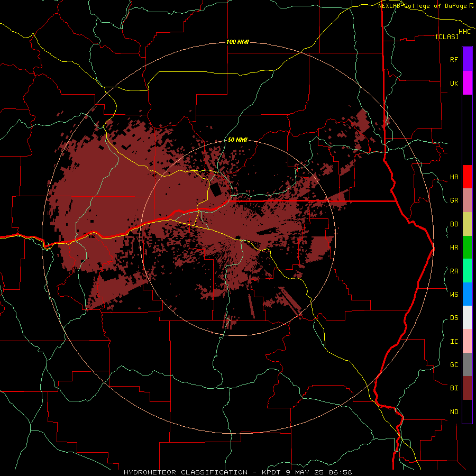
Task: Click the GR legend label
Action: click(454, 200)
